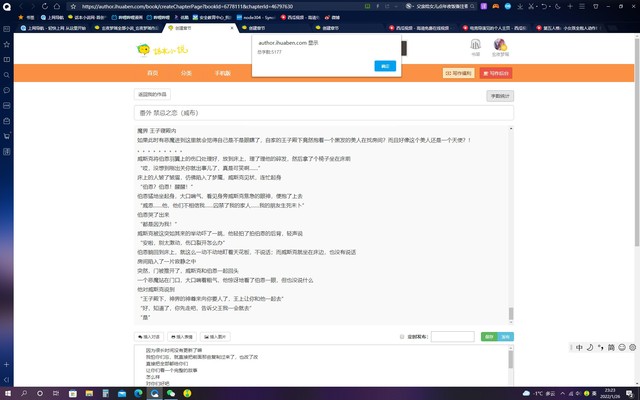This screenshot has width=640, height=400.
Task: Toggle the 定时发布 scheduled publish checkbox
Action: [402, 337]
